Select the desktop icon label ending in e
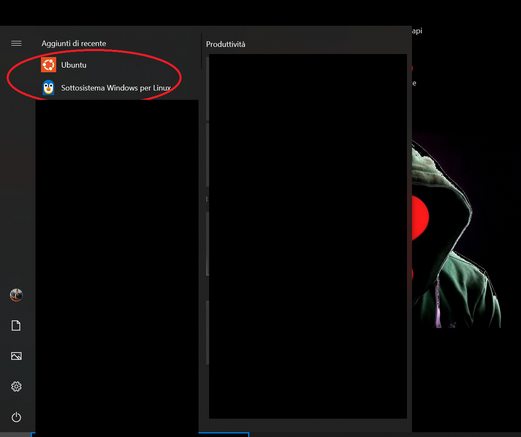 [414, 83]
